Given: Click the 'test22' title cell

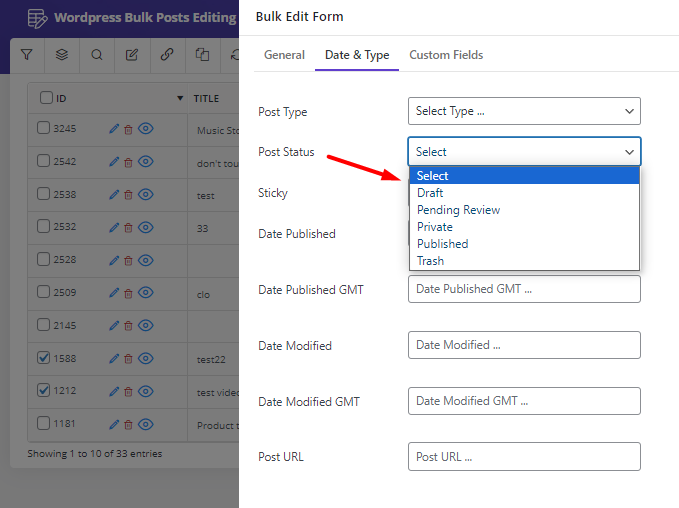Looking at the screenshot, I should click(x=211, y=359).
